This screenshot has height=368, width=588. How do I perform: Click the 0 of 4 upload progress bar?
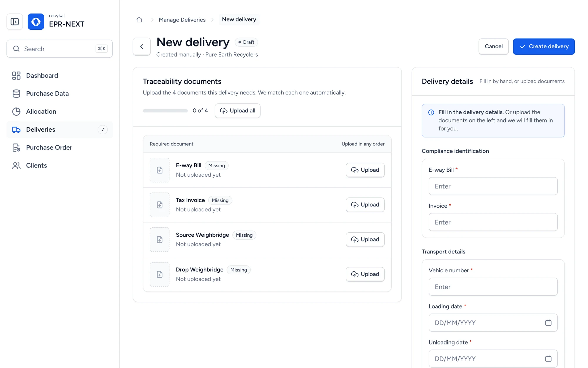[x=165, y=111]
